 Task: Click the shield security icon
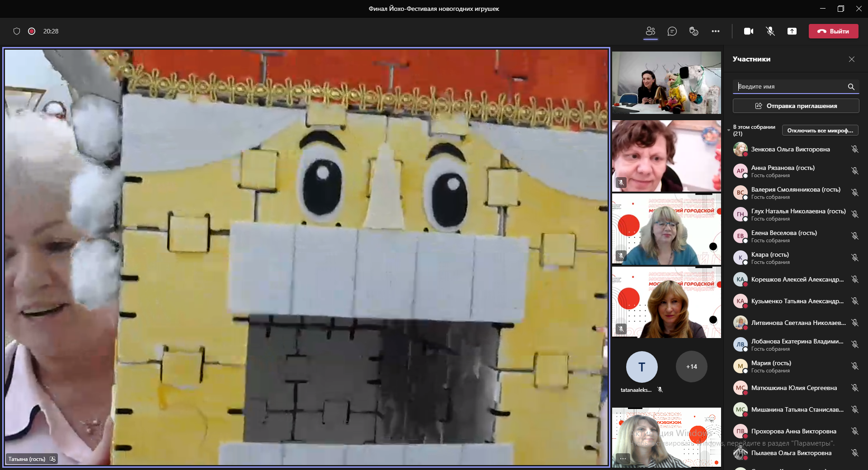[x=17, y=31]
